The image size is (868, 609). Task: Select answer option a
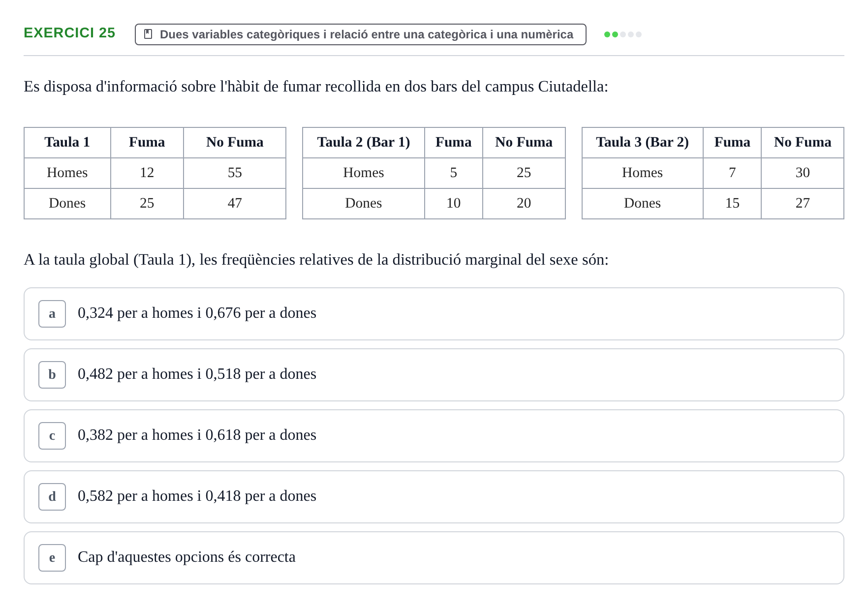pos(434,314)
